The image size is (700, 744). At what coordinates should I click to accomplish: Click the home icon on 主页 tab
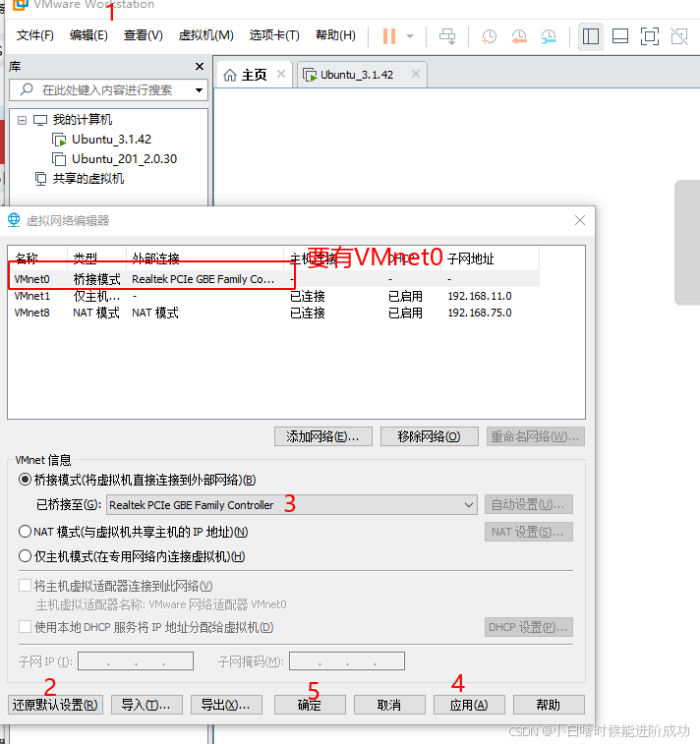coord(230,75)
